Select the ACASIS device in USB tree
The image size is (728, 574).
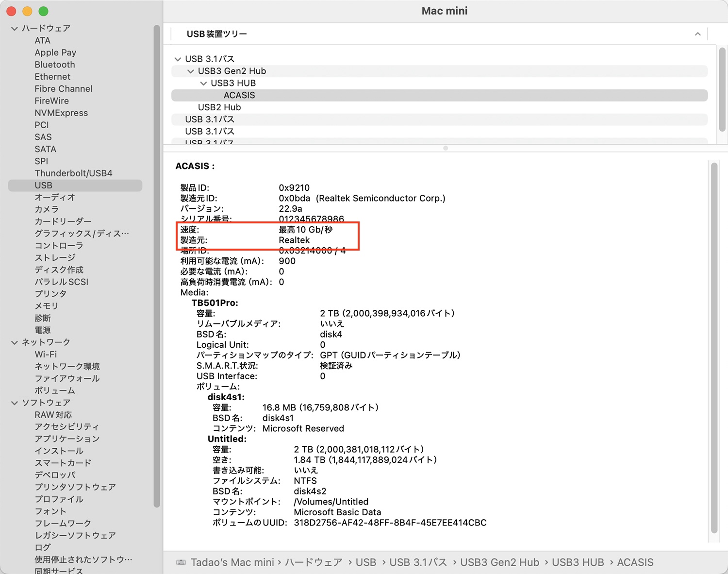click(x=439, y=95)
